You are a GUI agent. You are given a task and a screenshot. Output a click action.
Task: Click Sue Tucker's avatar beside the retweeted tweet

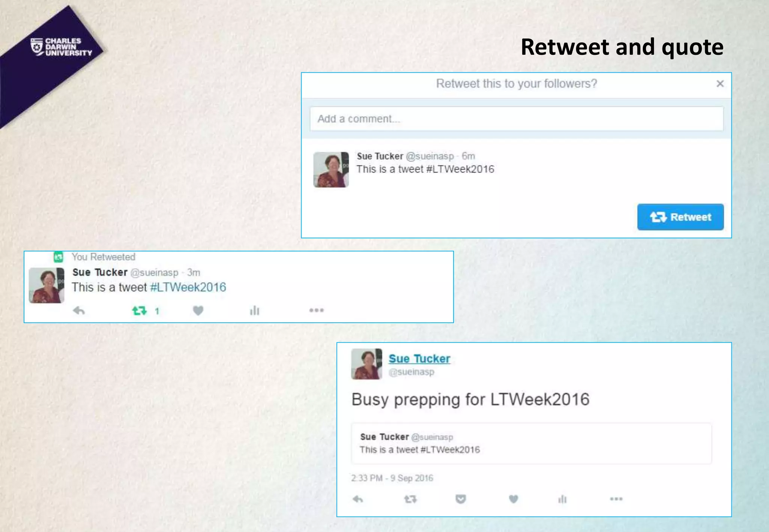pyautogui.click(x=47, y=285)
